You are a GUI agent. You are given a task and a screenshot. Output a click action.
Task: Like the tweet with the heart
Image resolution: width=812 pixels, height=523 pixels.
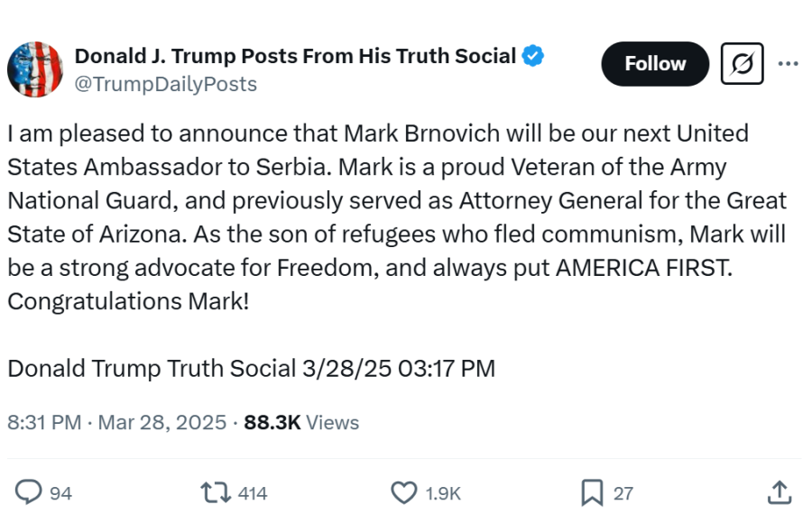point(404,493)
